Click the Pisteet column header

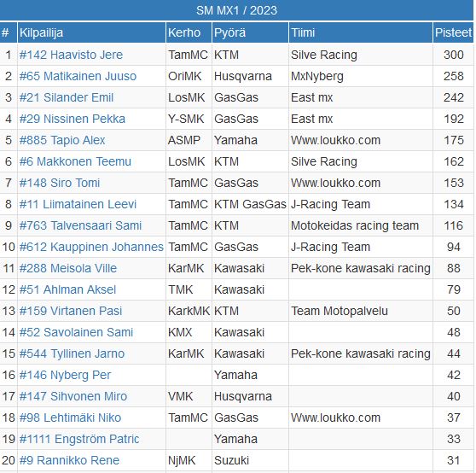pyautogui.click(x=453, y=32)
